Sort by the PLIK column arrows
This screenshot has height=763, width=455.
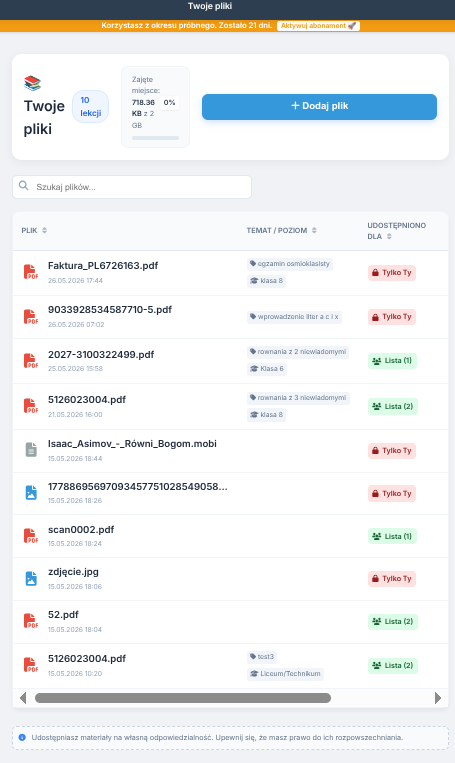pos(44,230)
